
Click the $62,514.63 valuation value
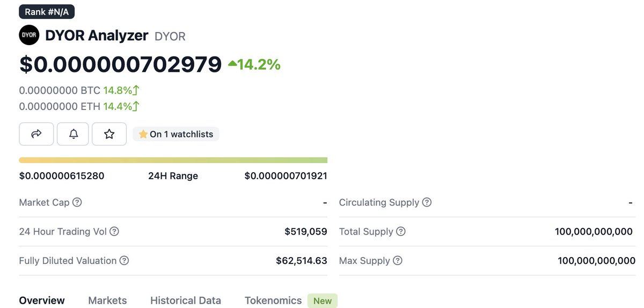click(x=302, y=260)
